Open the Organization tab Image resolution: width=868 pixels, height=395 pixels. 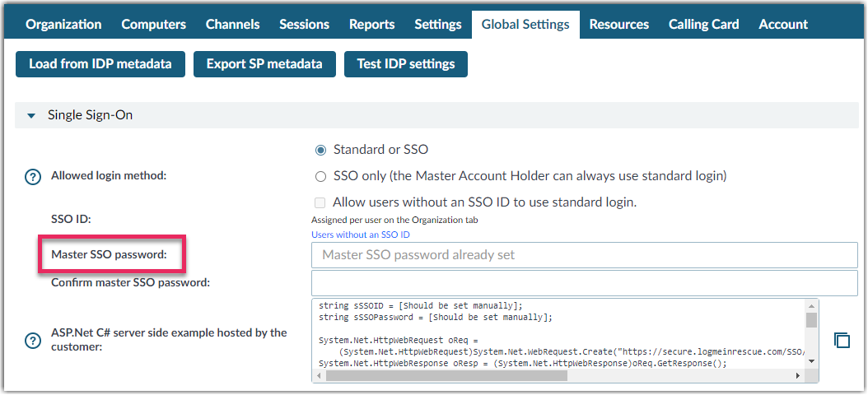click(x=63, y=25)
